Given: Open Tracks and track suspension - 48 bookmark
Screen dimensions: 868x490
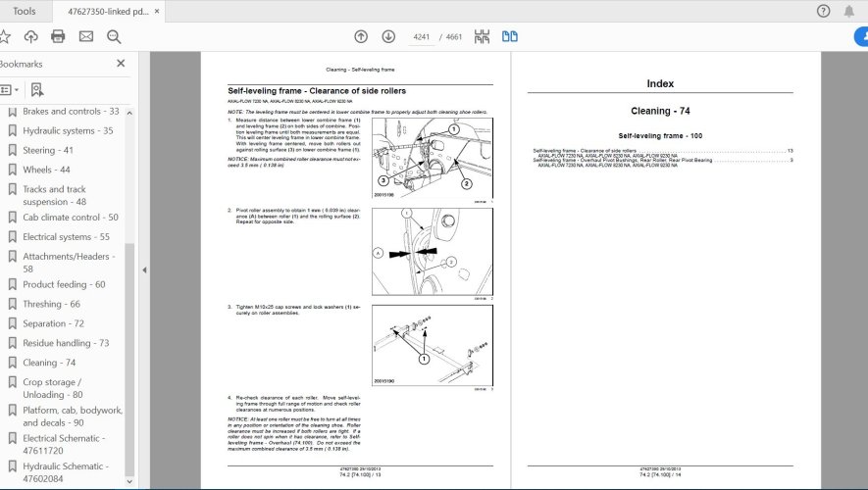Looking at the screenshot, I should coord(54,195).
